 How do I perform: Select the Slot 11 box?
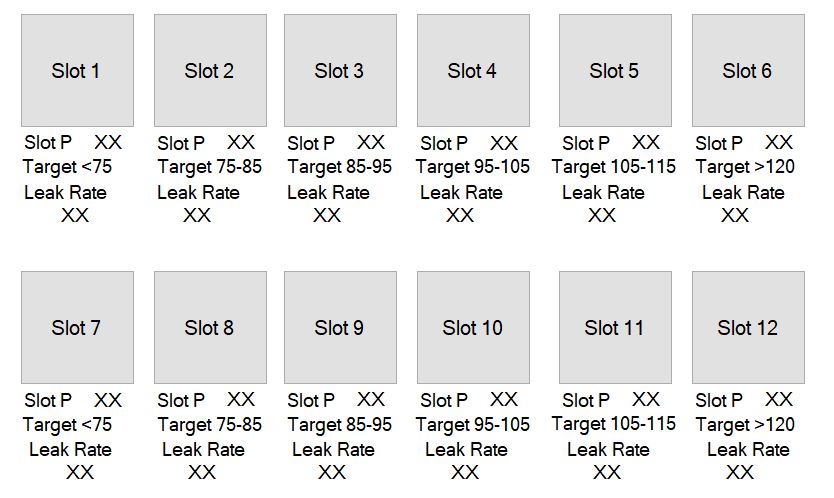(x=615, y=327)
